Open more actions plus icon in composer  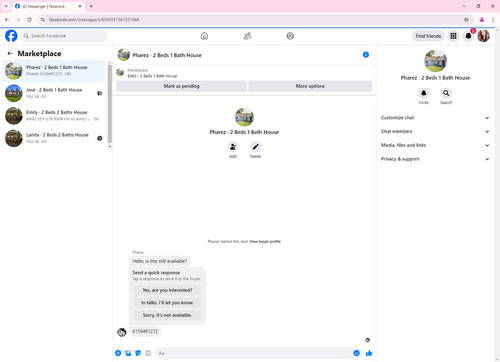118,353
